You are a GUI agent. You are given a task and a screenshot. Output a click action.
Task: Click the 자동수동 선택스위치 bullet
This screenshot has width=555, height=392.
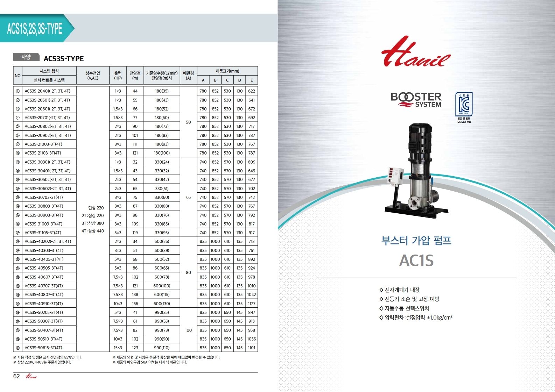coord(404,308)
